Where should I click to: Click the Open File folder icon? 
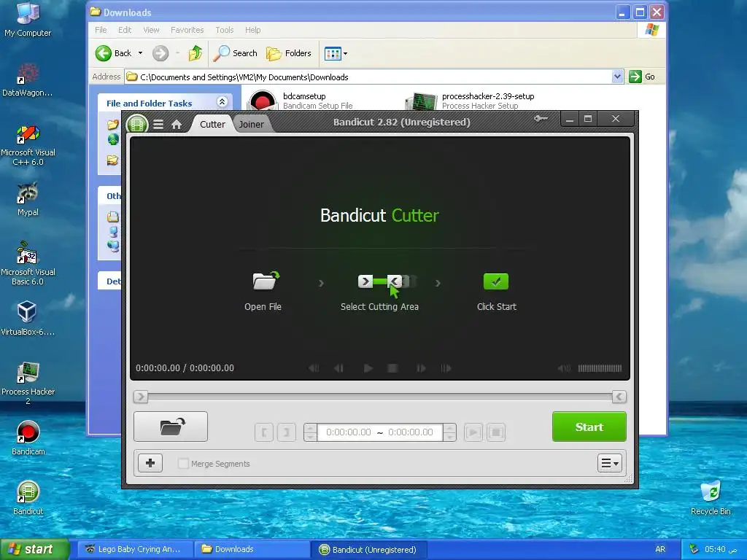coord(266,281)
